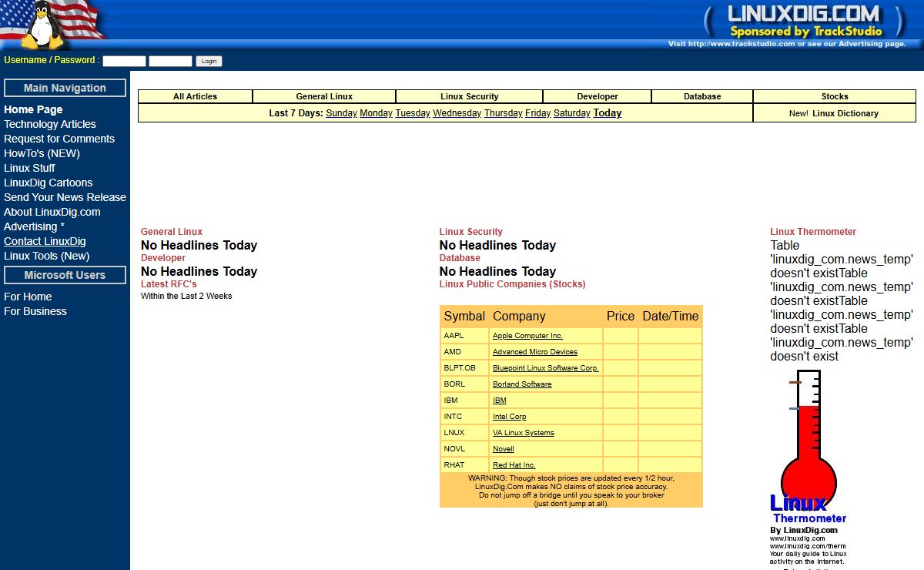Click the NOVL symbol cell
This screenshot has height=570, width=924.
[464, 449]
